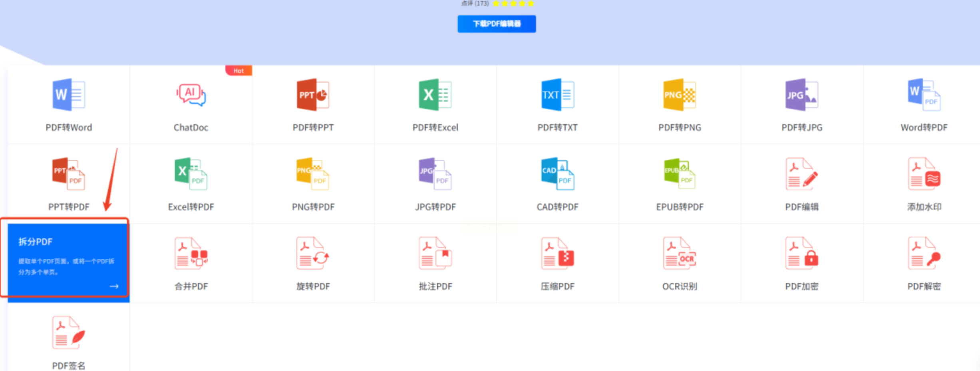Click the PDF转Word label text

tap(69, 127)
